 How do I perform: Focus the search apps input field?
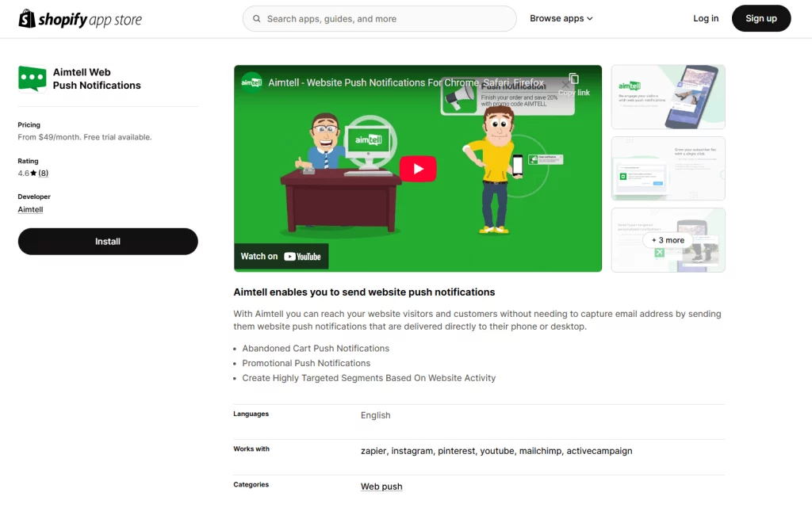pyautogui.click(x=379, y=19)
